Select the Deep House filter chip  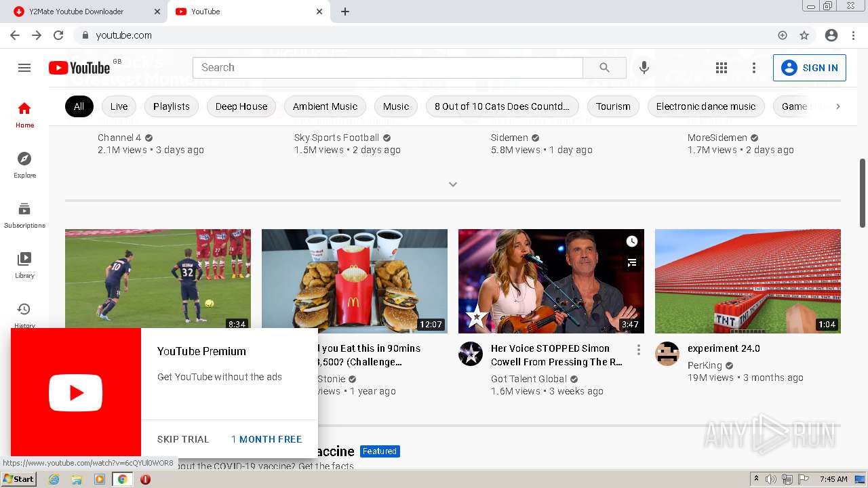click(241, 106)
